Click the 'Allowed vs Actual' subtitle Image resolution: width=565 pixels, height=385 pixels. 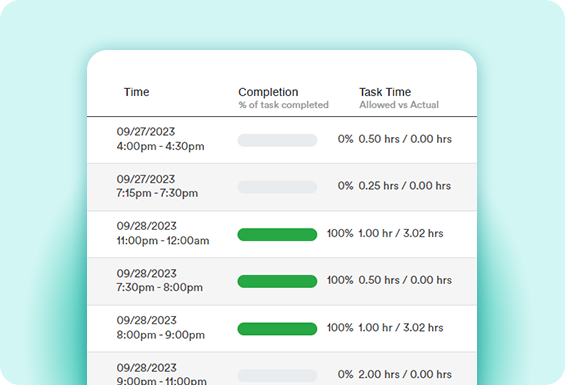[399, 105]
